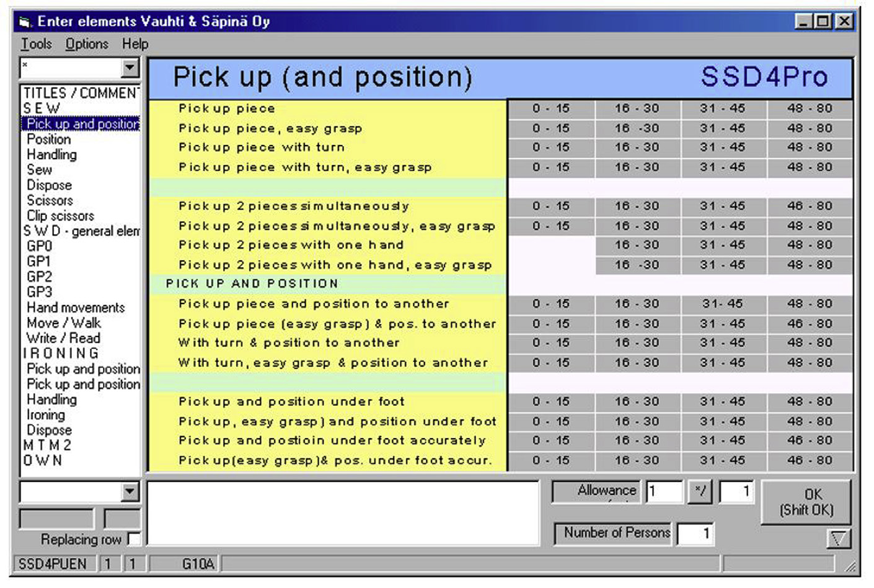Click the Number of Persons button
Screen dimensions: 874x588
tap(613, 533)
